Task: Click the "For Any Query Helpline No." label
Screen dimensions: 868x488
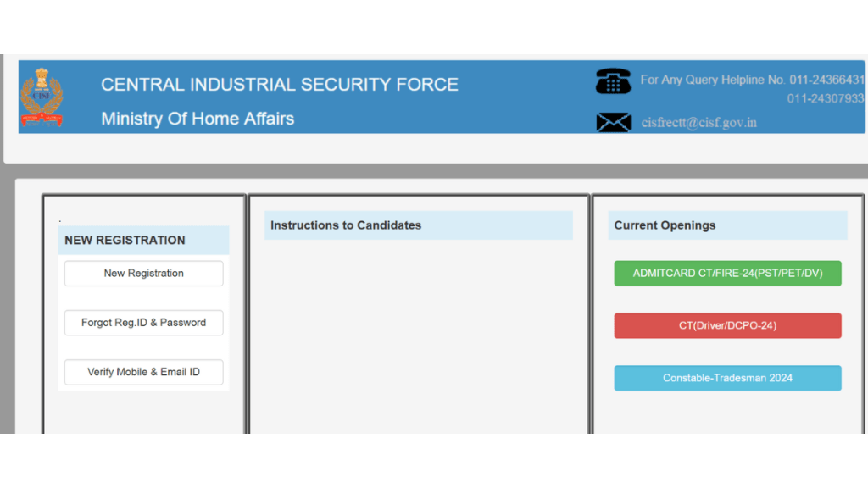Action: [x=713, y=80]
